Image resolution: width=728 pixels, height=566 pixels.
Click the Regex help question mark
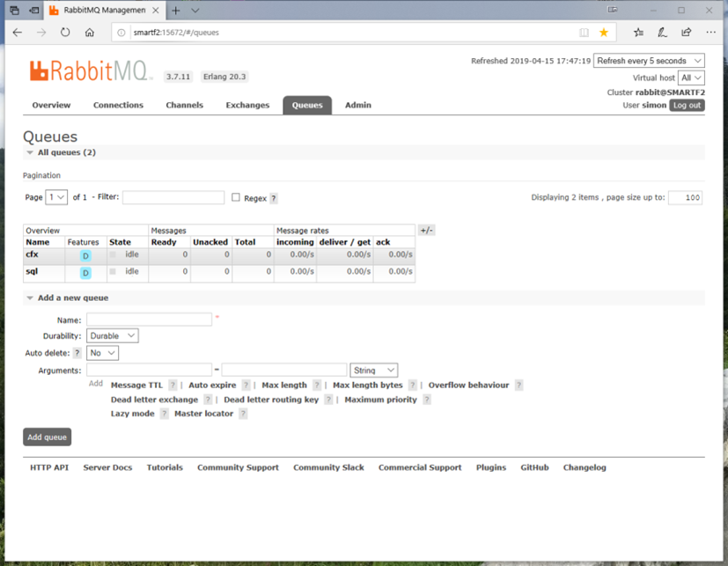274,198
